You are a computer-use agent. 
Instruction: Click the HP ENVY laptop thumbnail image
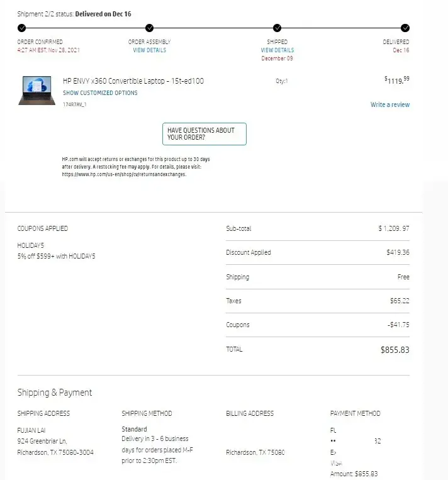37,86
